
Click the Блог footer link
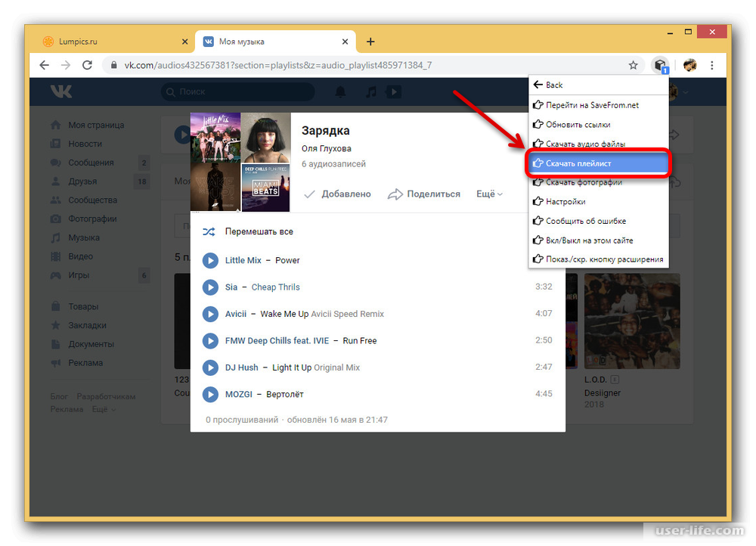point(59,396)
